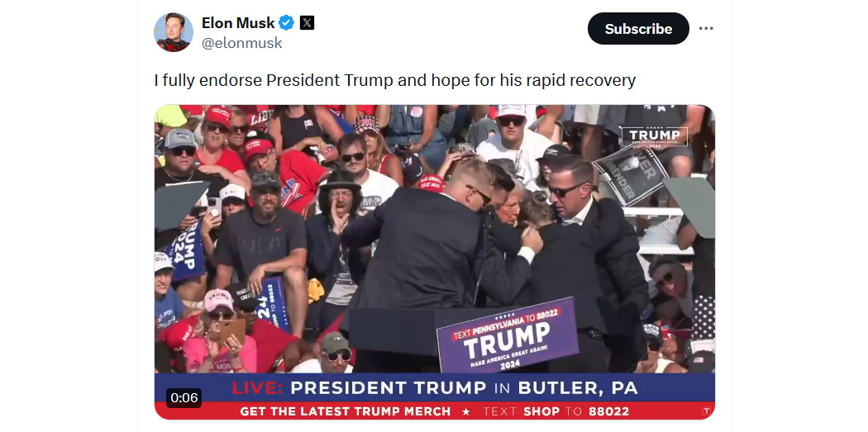
Task: Open the more options three-dot menu
Action: pos(706,28)
